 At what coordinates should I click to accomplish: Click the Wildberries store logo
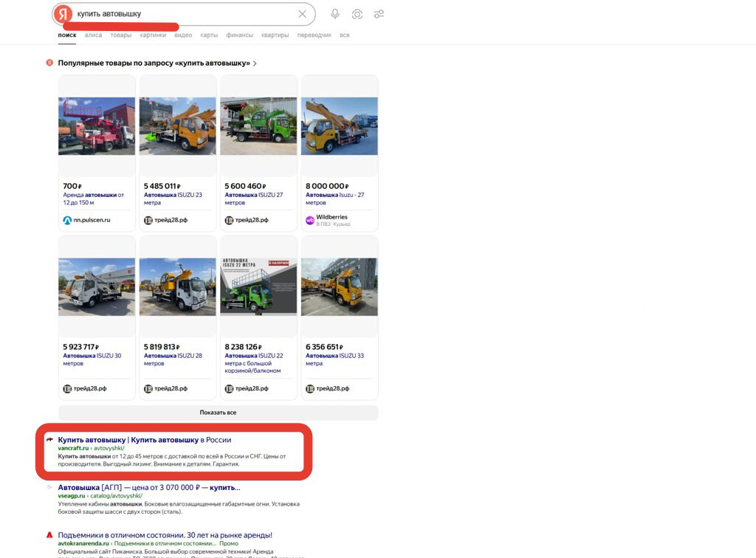pos(310,220)
